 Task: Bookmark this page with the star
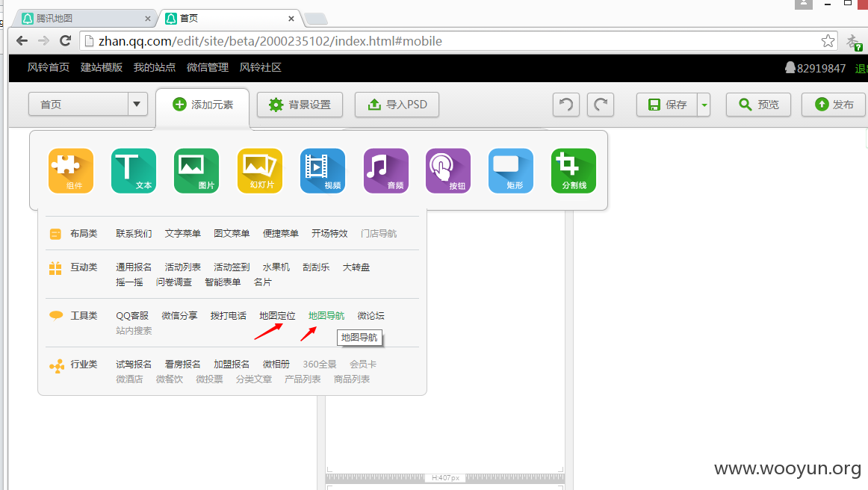click(x=828, y=41)
